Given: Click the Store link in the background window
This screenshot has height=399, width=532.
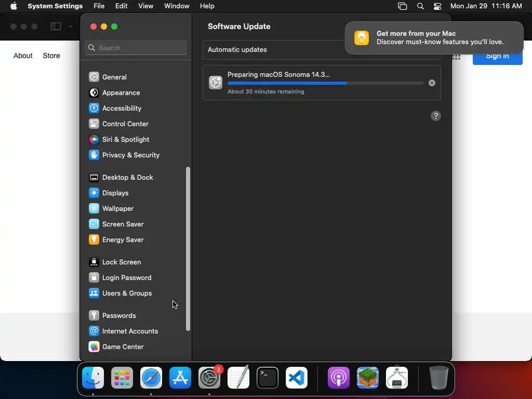Looking at the screenshot, I should [x=51, y=56].
